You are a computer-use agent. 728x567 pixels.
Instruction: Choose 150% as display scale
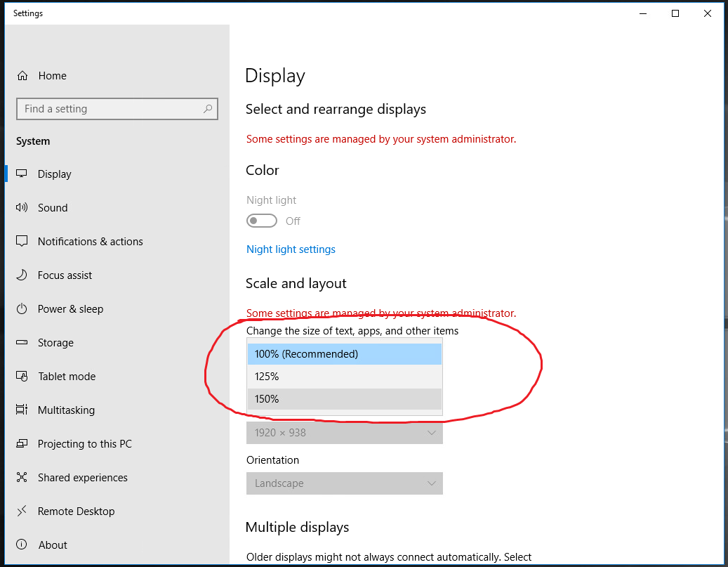[344, 398]
